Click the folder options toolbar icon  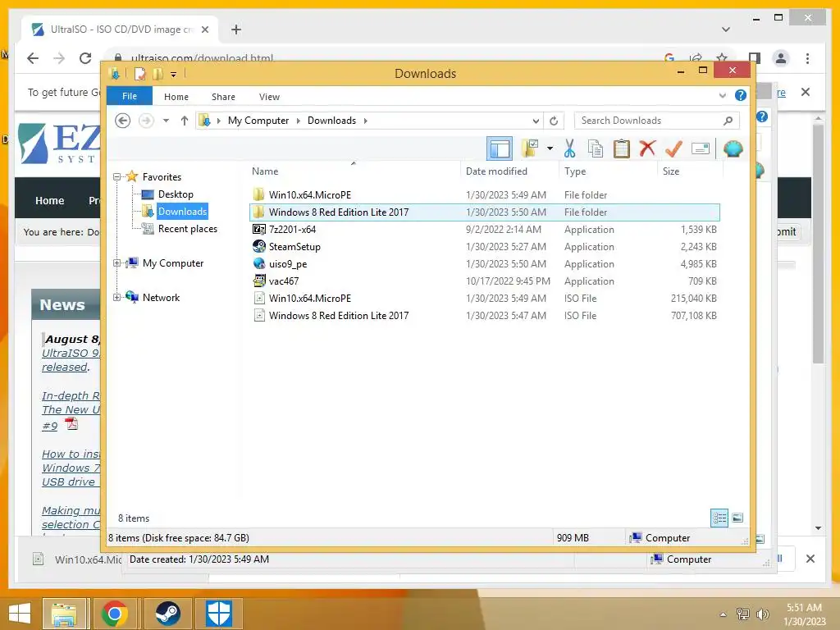530,148
